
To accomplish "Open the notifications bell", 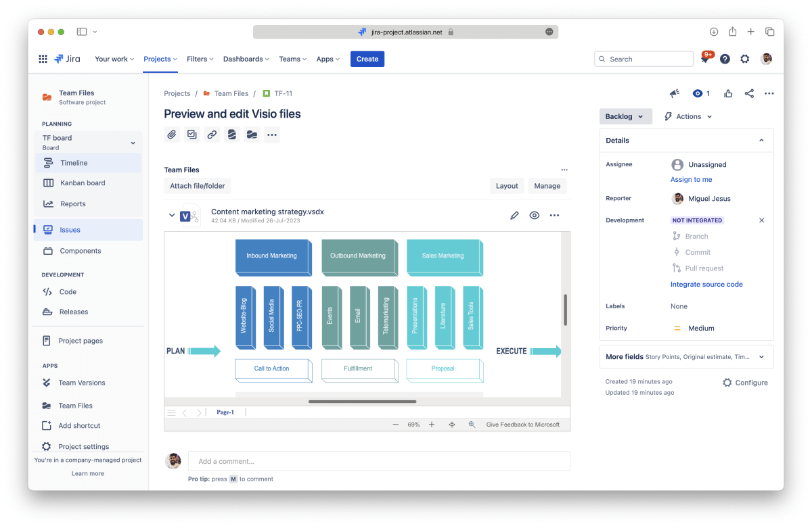I will [x=705, y=59].
